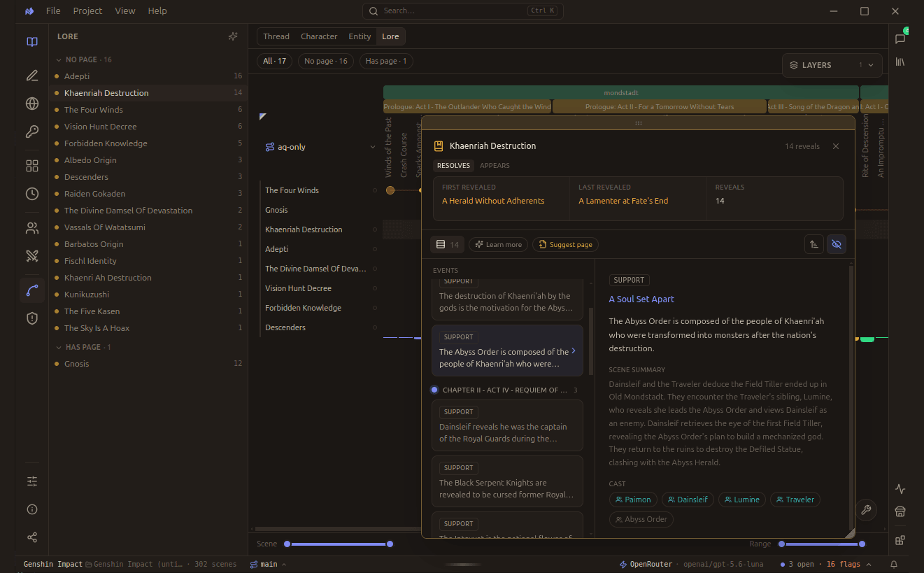
Task: Open the store icon in the right rail
Action: tap(900, 512)
